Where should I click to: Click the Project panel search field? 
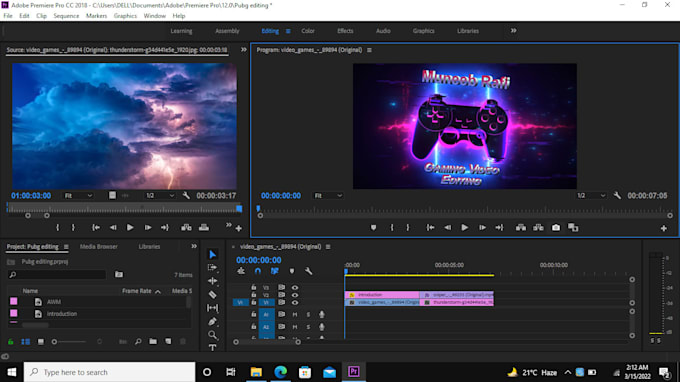[x=57, y=274]
